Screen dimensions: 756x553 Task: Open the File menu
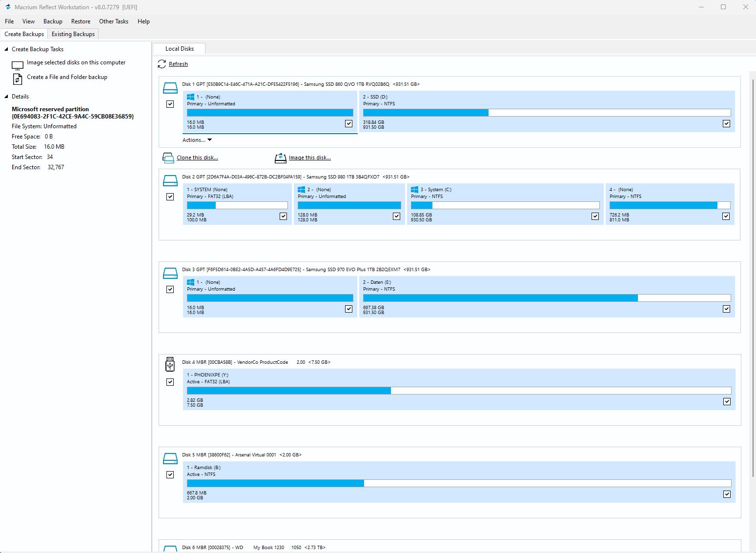click(x=9, y=21)
